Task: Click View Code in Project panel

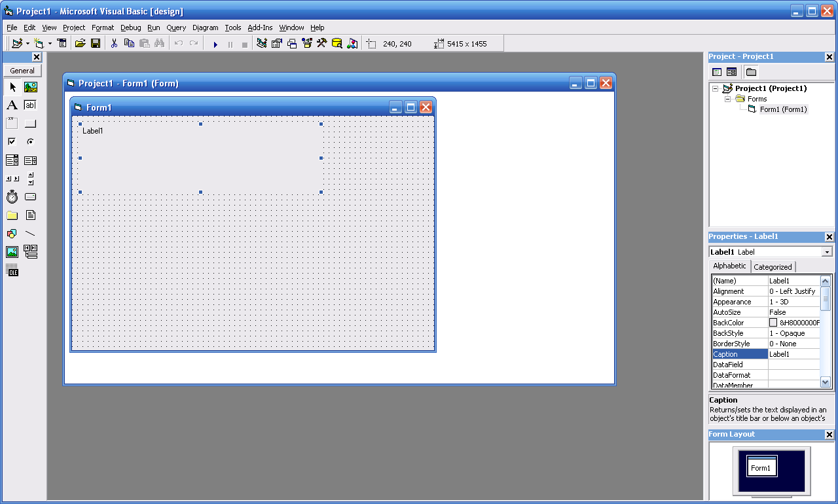Action: 717,72
